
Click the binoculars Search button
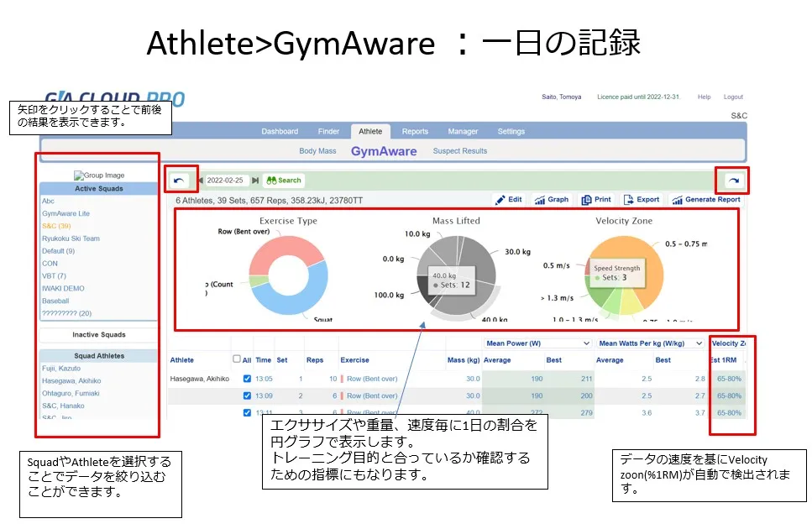(x=283, y=181)
